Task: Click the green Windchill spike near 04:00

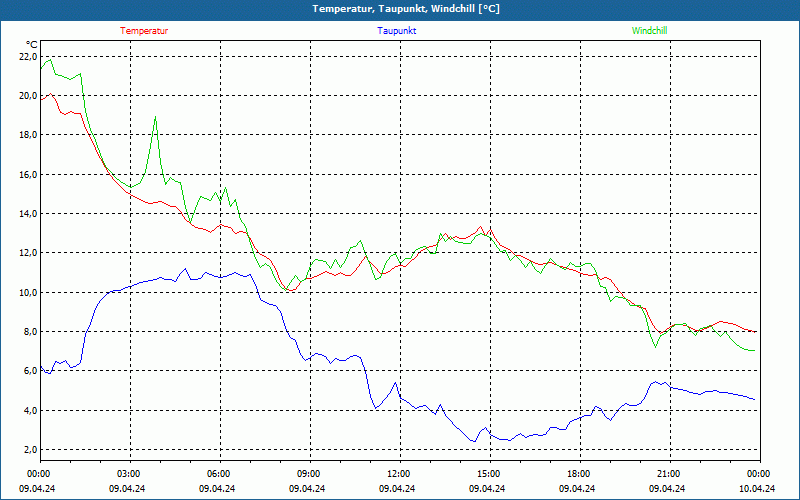Action: [155, 117]
